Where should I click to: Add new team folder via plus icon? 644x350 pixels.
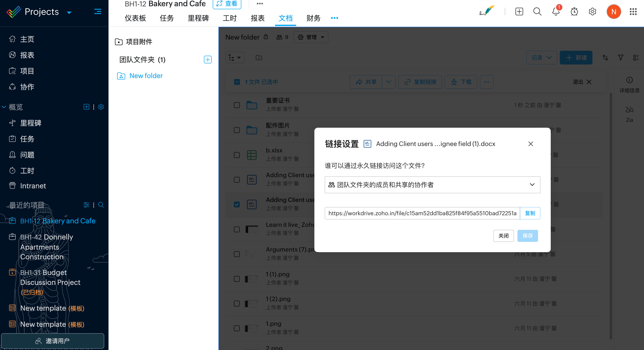coord(208,60)
